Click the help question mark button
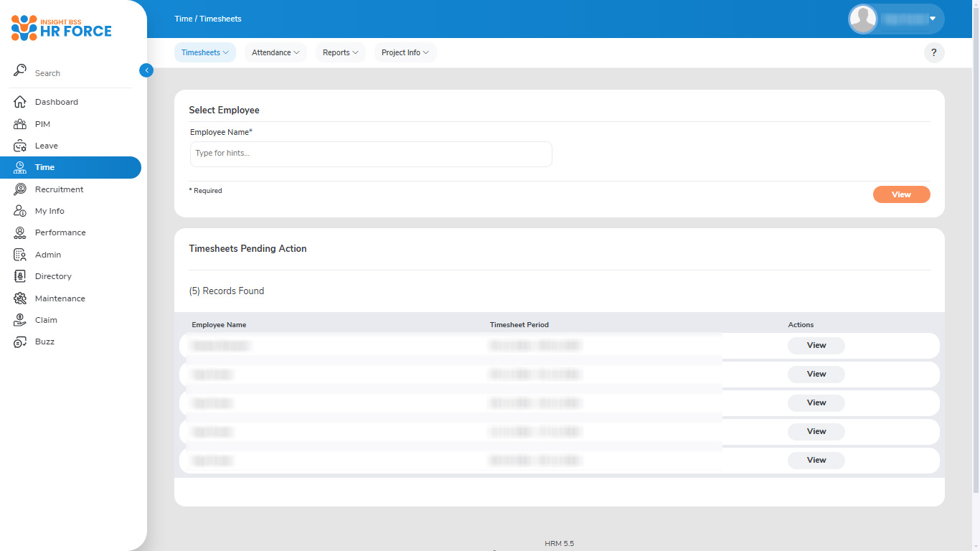Viewport: 980px width, 551px height. click(x=933, y=52)
